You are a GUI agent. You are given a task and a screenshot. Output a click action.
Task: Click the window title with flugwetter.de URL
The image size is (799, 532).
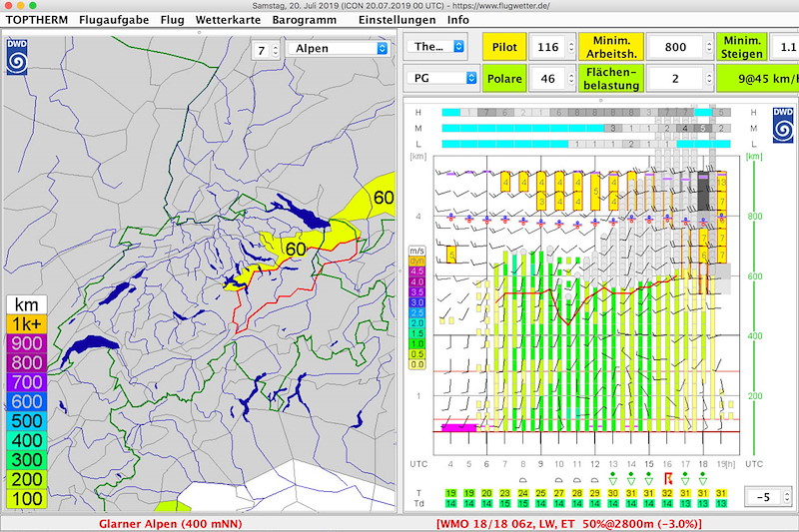(400, 6)
